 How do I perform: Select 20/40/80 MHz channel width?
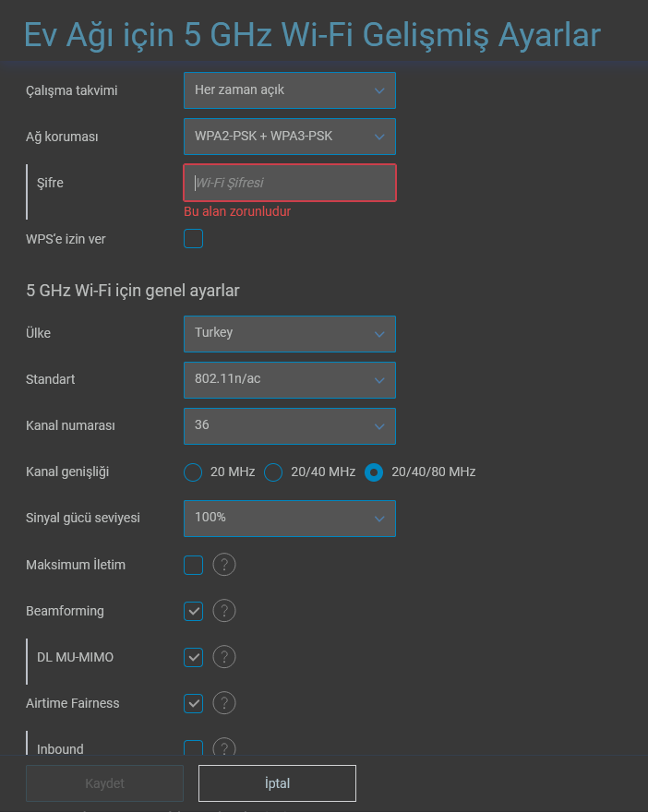[374, 472]
